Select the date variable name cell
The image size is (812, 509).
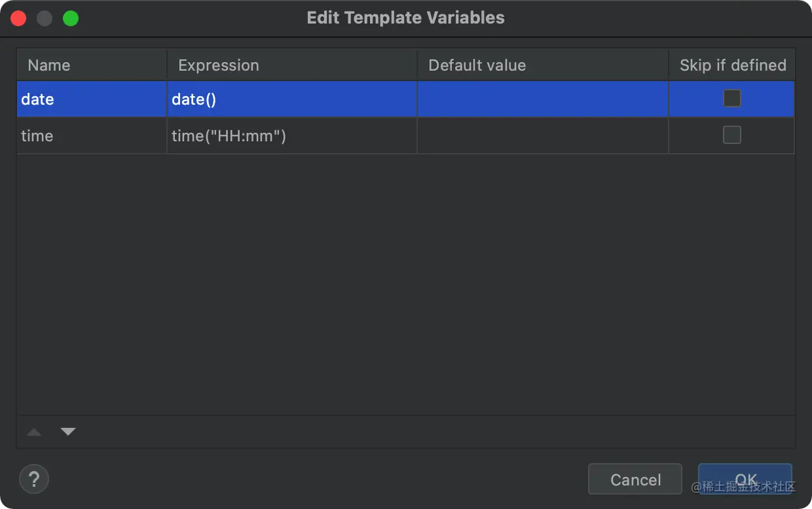pos(92,99)
